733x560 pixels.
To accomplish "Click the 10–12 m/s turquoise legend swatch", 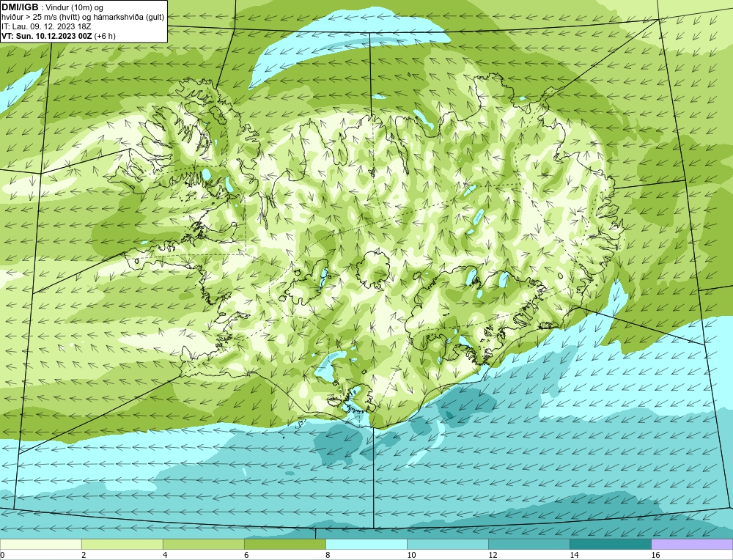I will coord(447,545).
